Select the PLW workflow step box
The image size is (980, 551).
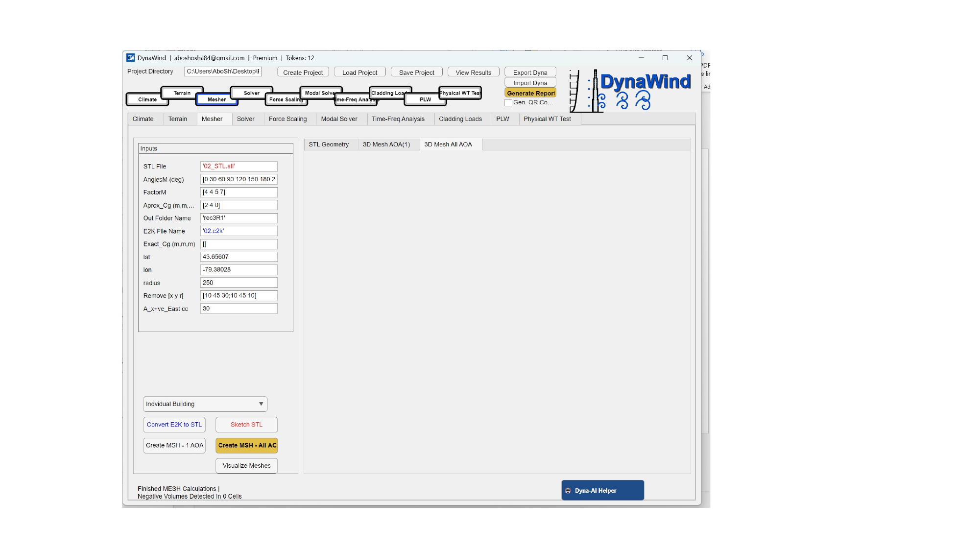click(x=425, y=99)
